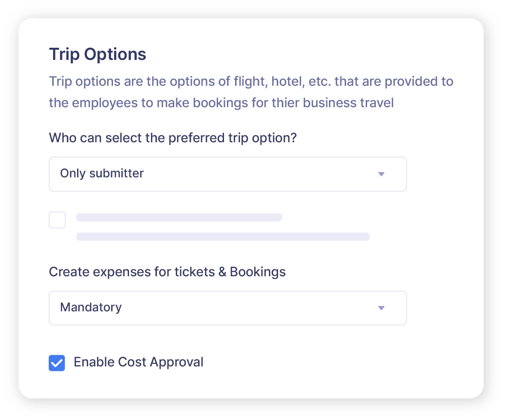The height and width of the screenshot is (420, 505).
Task: Click the 'Trip Options' heading
Action: pyautogui.click(x=97, y=54)
